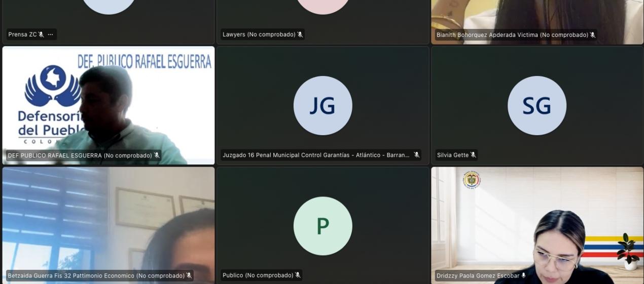Select the JG avatar circle
The height and width of the screenshot is (284, 644).
click(323, 106)
